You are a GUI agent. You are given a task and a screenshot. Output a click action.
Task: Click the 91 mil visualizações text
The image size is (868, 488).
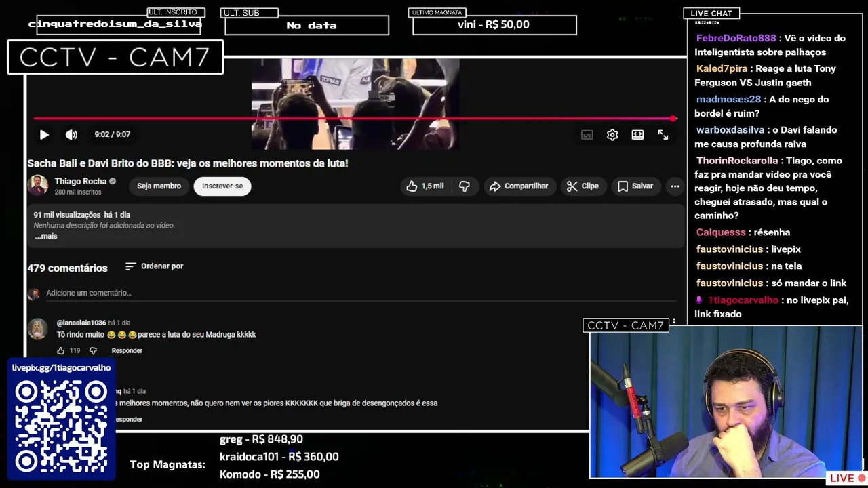pyautogui.click(x=67, y=215)
